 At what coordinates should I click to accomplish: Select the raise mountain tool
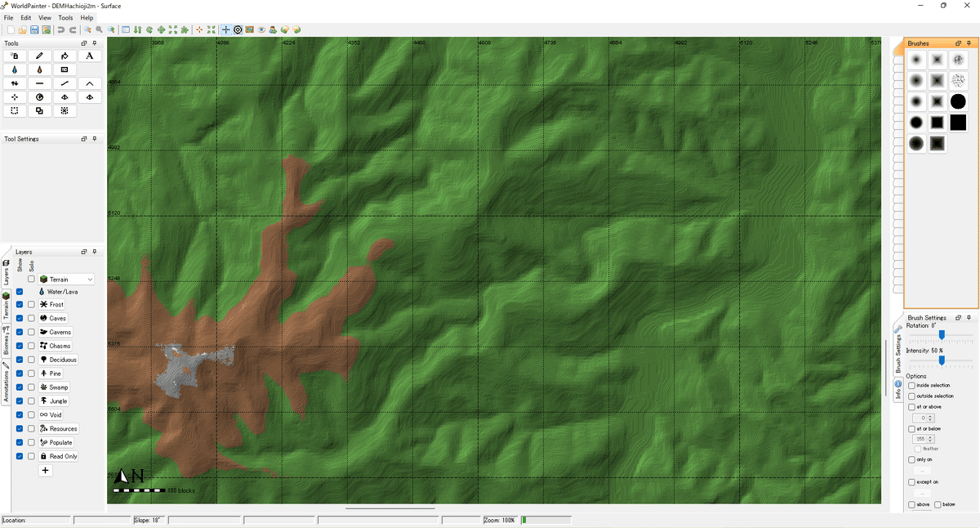coord(89,83)
